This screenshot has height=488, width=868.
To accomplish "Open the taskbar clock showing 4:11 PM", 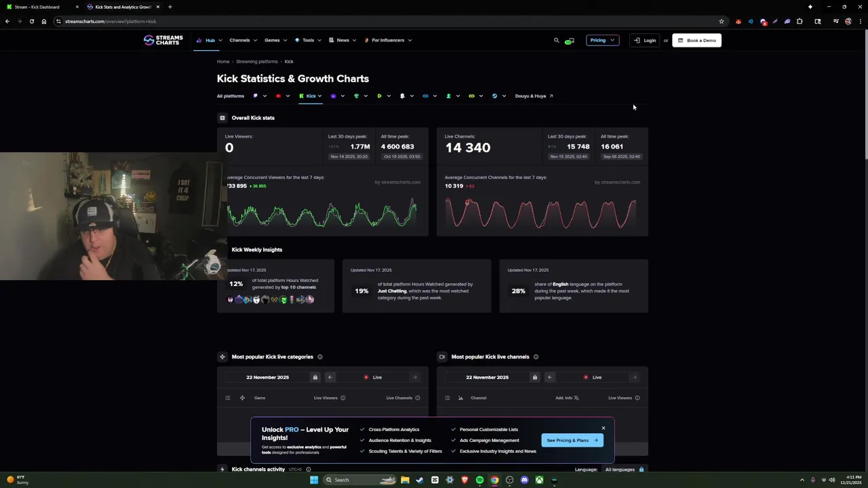I will tap(850, 480).
